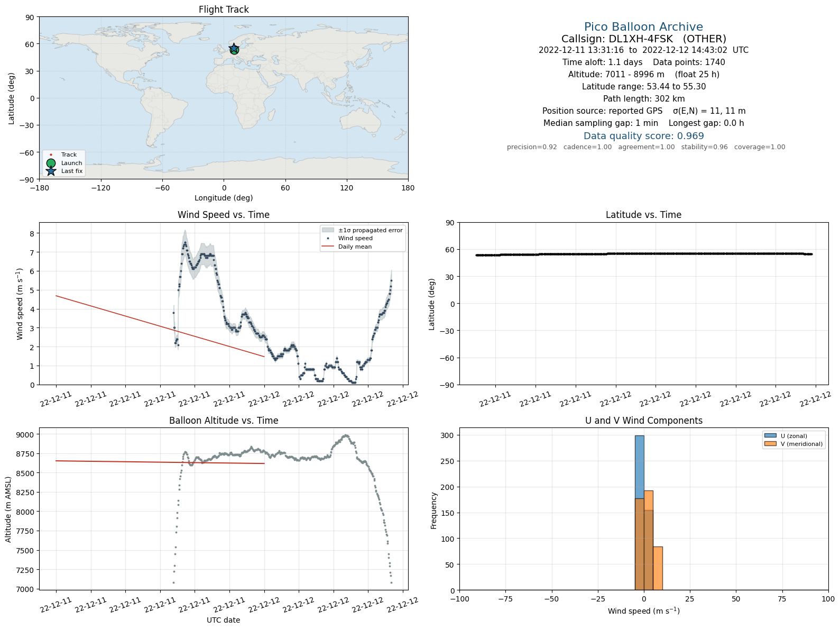Click the orange V (meridional) legend swatch
The width and height of the screenshot is (840, 629).
point(770,444)
